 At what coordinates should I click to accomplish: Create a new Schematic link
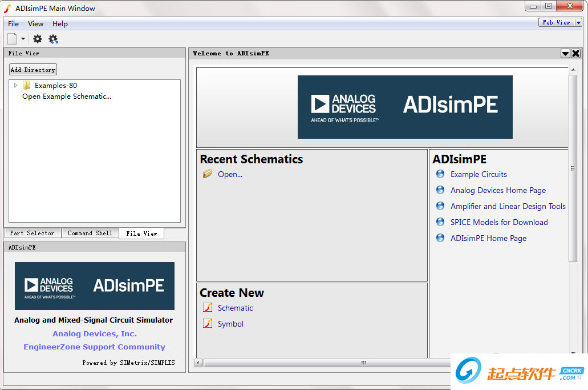coord(235,308)
